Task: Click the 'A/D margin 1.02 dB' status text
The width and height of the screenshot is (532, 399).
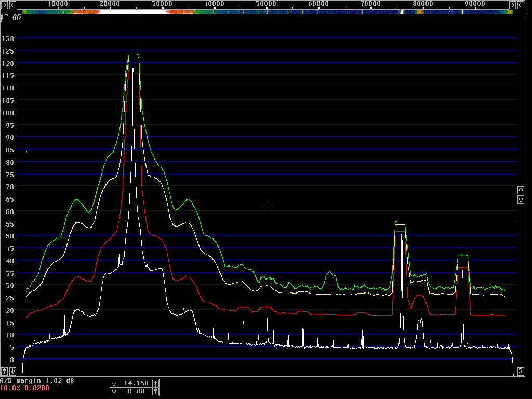Action: pyautogui.click(x=37, y=381)
